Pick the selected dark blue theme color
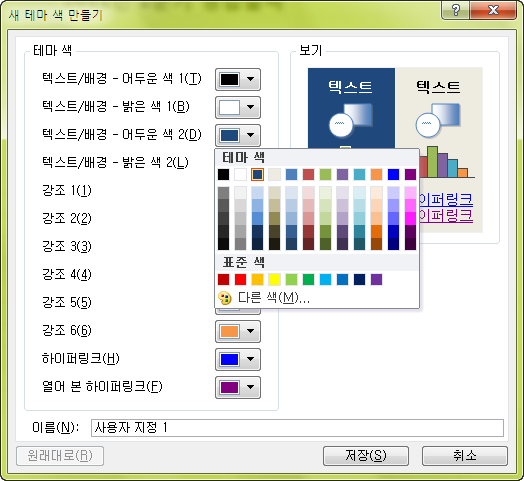The image size is (524, 481). coord(257,174)
